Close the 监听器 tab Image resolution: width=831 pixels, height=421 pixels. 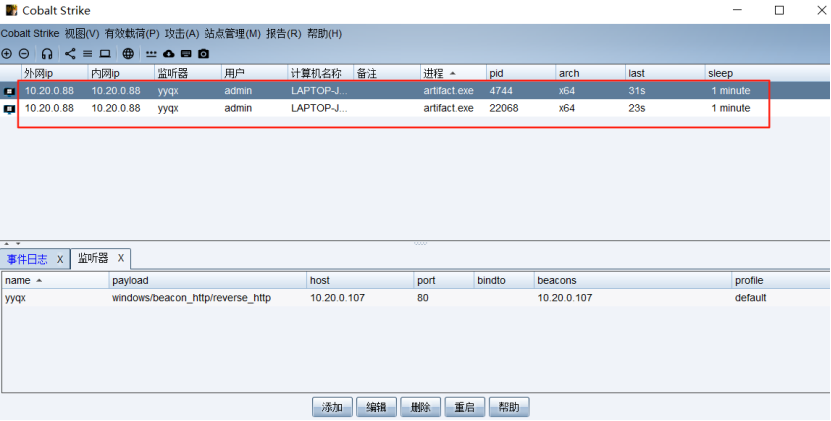coord(121,258)
